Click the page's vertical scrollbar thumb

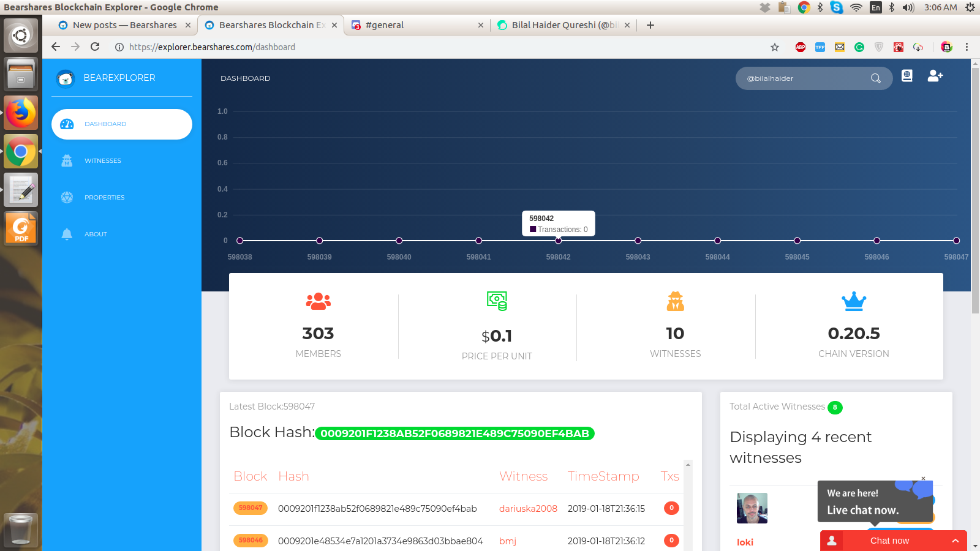975,190
